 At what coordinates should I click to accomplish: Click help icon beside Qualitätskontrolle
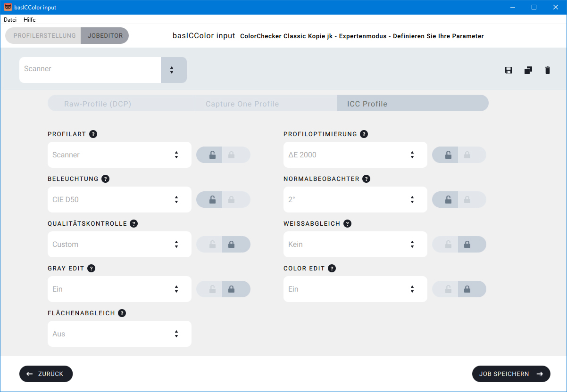tap(134, 224)
